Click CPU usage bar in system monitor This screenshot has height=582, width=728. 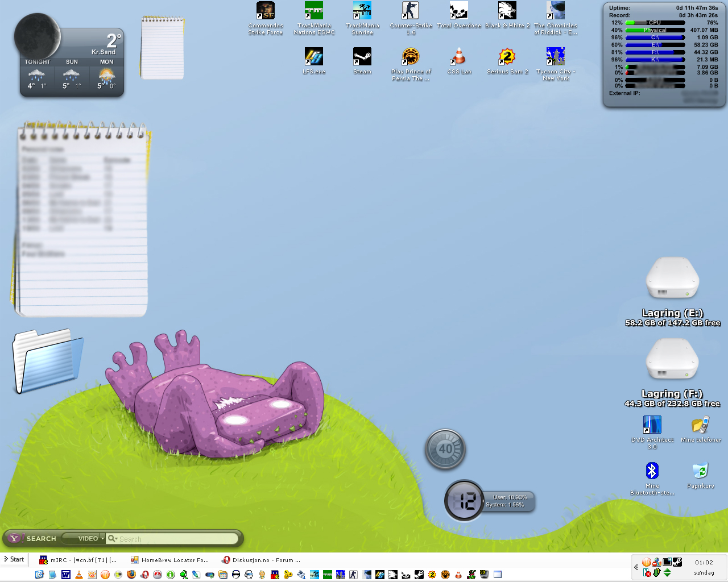click(x=655, y=23)
